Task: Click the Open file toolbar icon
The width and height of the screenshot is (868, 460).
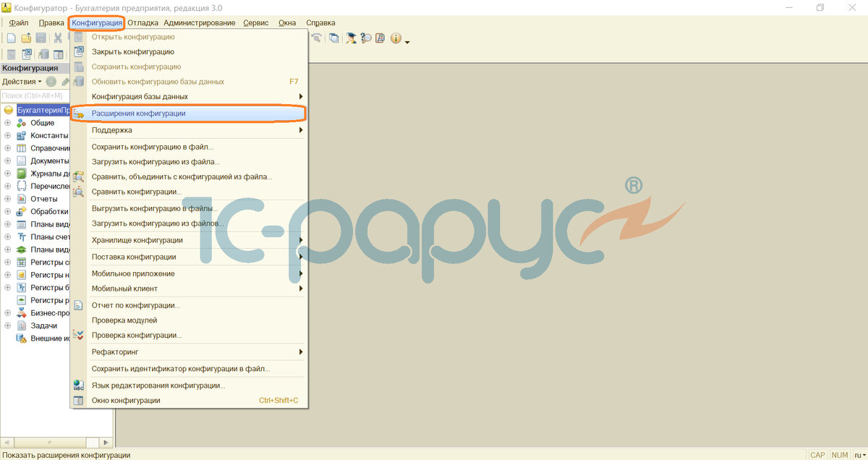Action: tap(26, 38)
